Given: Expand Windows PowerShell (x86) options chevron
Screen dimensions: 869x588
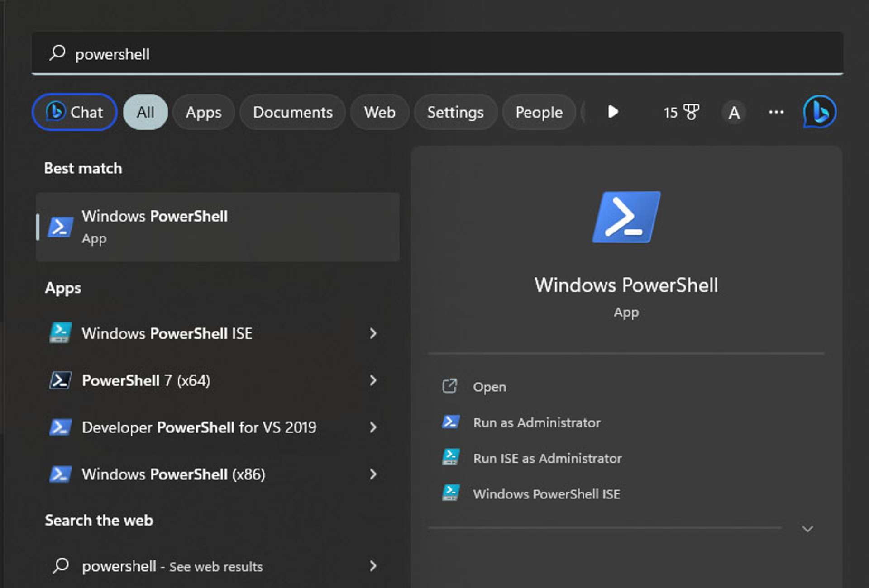Looking at the screenshot, I should point(373,474).
